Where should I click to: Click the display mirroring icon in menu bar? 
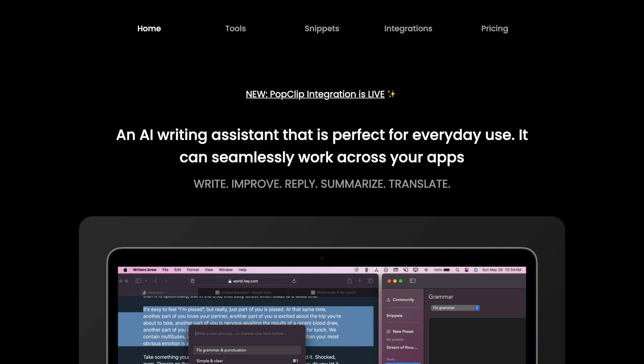(x=416, y=270)
